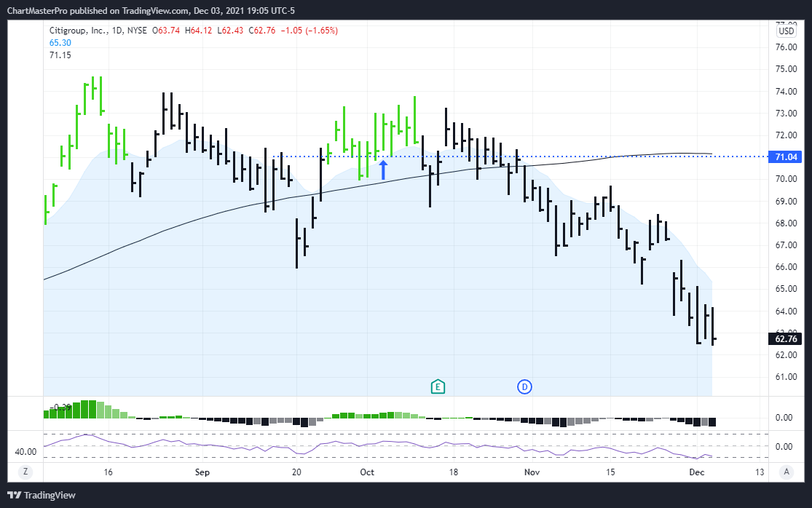Click the 18 date label on time axis
The image size is (812, 508).
(453, 472)
